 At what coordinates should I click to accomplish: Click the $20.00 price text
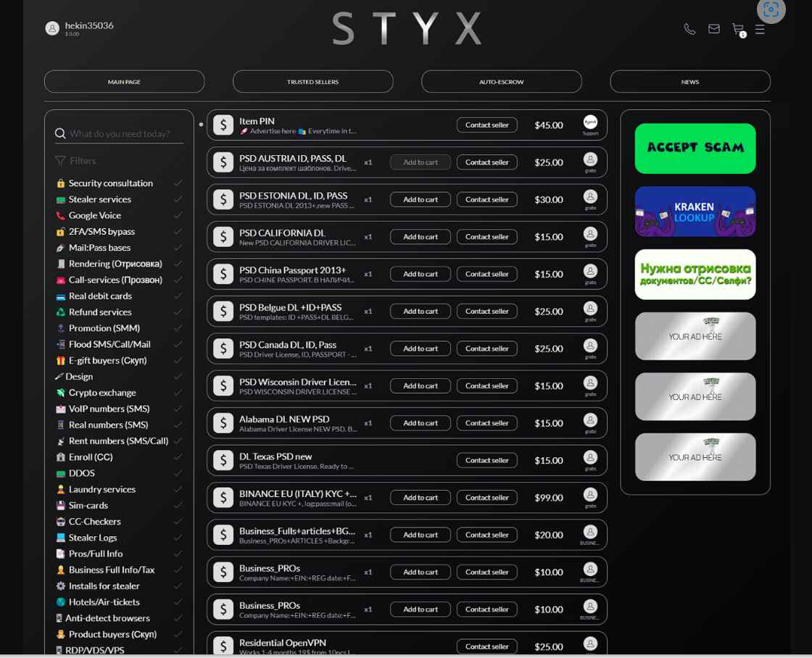coord(548,536)
